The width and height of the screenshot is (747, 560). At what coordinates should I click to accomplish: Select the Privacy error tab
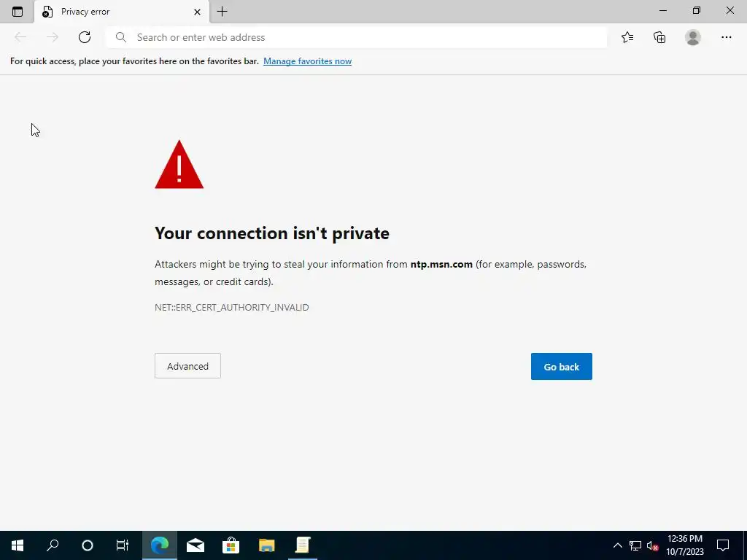click(122, 12)
